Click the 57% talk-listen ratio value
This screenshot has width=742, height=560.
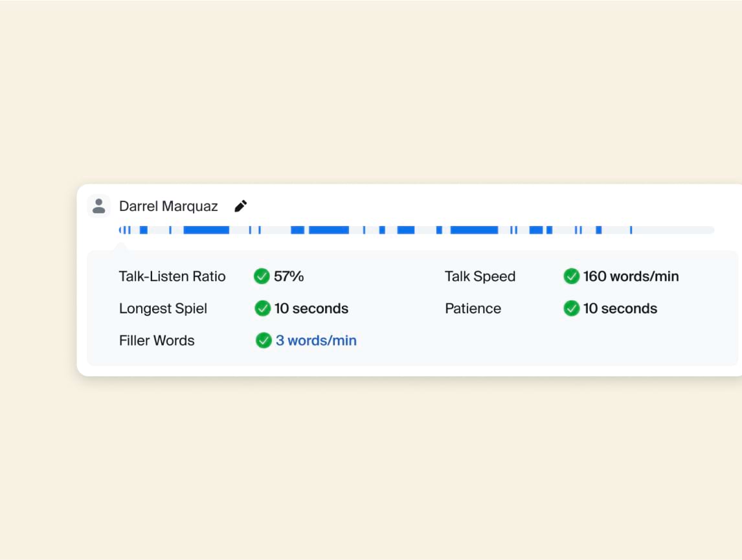(x=289, y=276)
